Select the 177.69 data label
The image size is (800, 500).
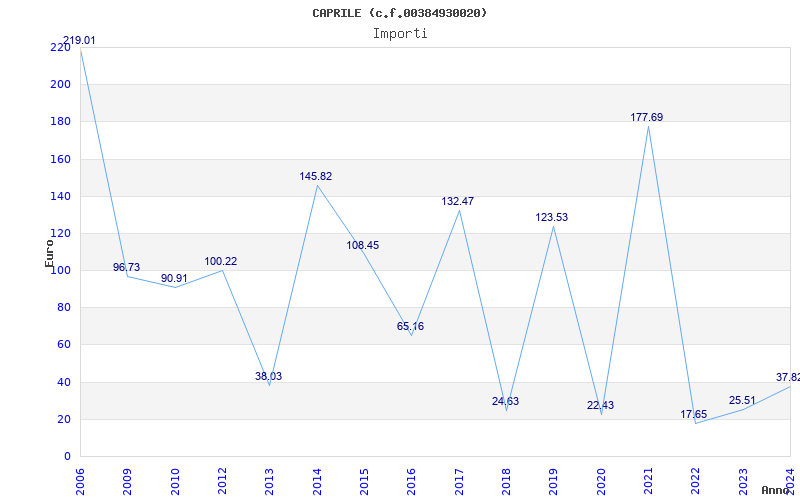click(x=646, y=117)
